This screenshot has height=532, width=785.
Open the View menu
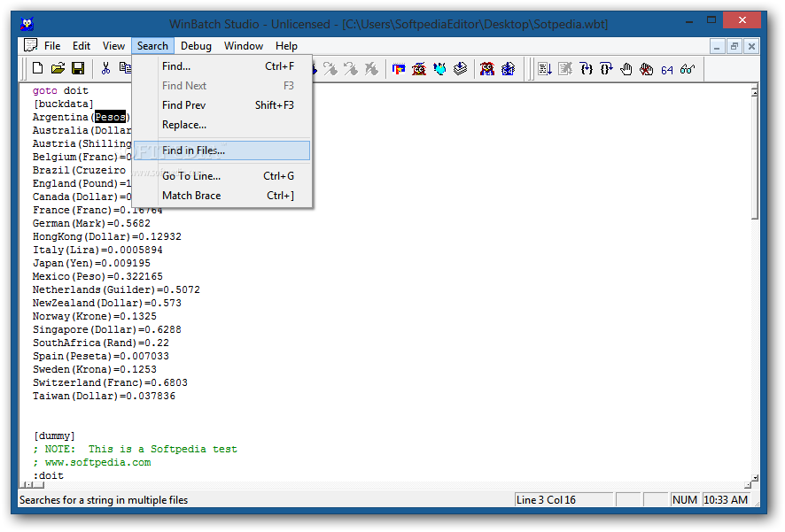(x=113, y=46)
